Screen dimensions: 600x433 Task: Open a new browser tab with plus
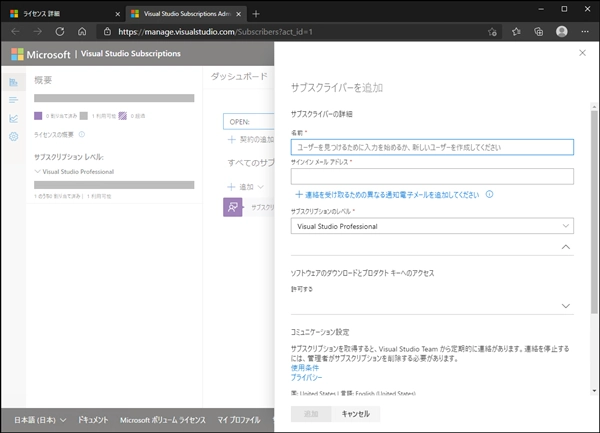(256, 14)
